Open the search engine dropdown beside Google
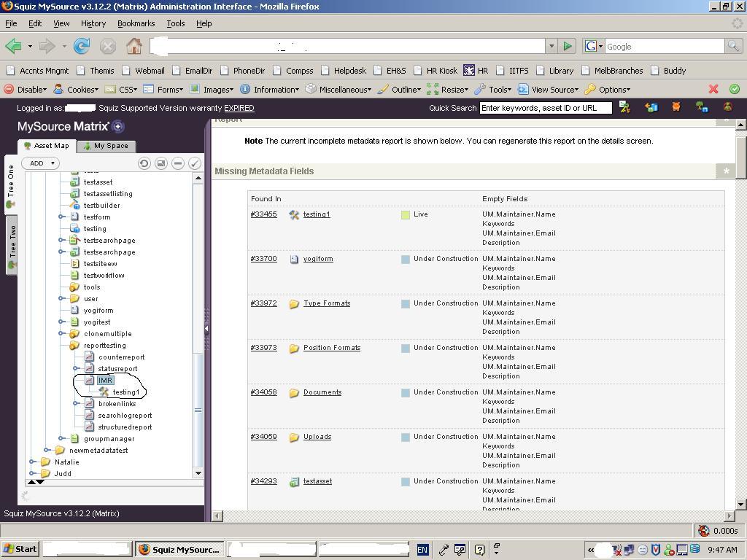 click(x=594, y=46)
